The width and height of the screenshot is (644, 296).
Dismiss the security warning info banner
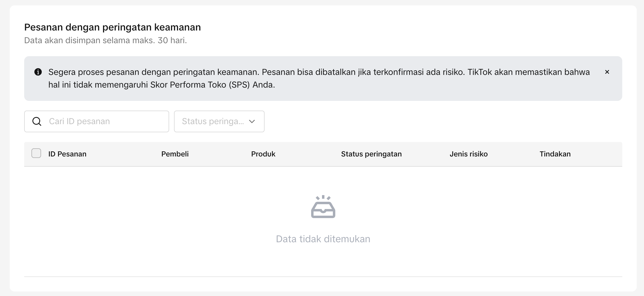coord(607,72)
